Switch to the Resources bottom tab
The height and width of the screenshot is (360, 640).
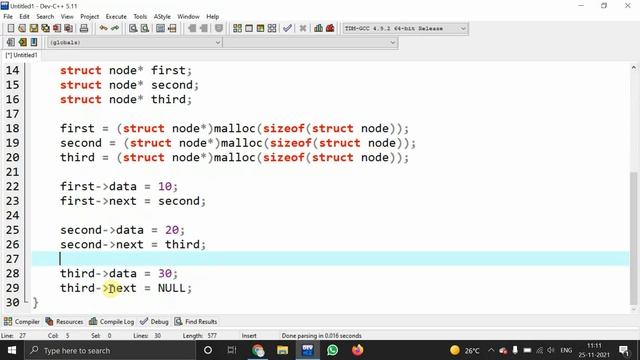[64, 322]
